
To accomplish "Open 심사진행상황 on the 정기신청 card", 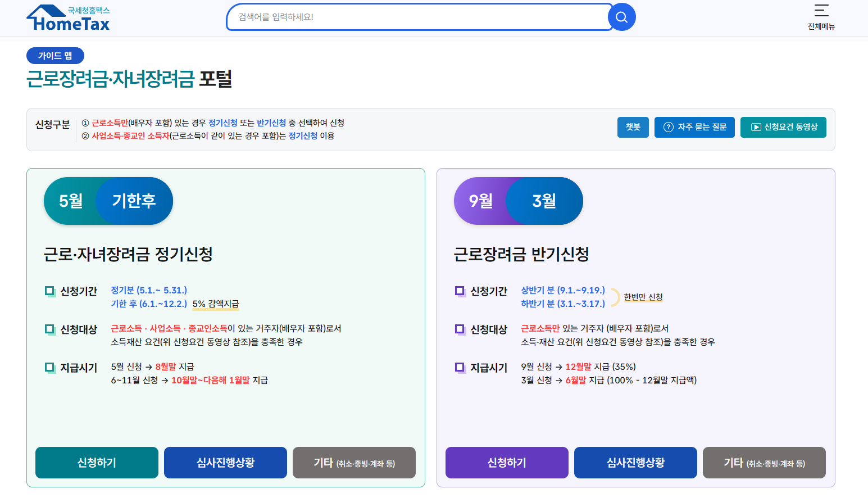I will tap(225, 463).
